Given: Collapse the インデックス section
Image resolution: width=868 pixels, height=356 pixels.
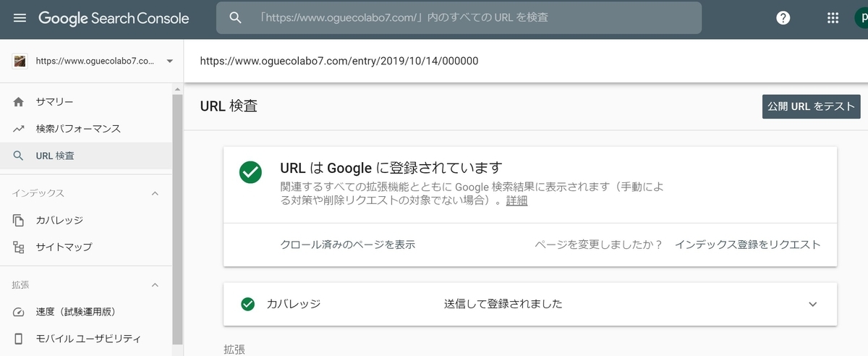Looking at the screenshot, I should (155, 193).
